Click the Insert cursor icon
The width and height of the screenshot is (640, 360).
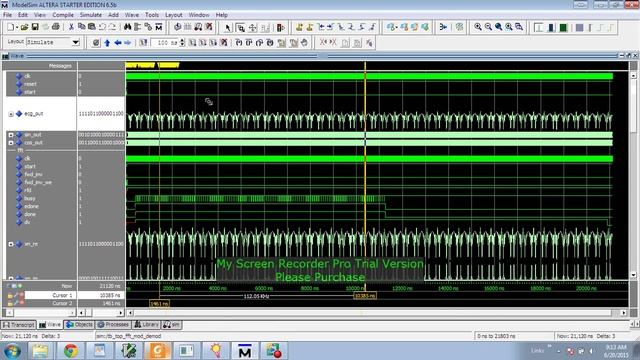point(300,27)
